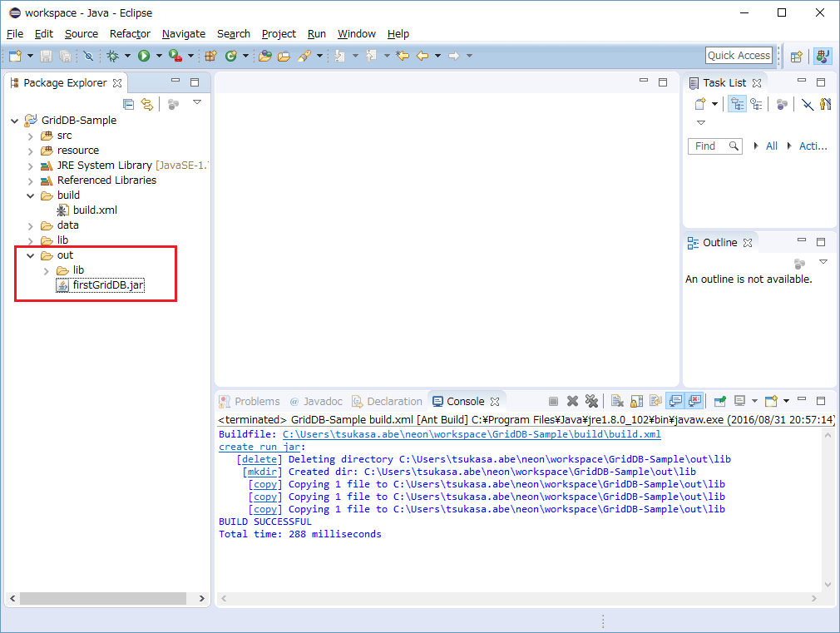Click the Debug bug icon

[112, 56]
